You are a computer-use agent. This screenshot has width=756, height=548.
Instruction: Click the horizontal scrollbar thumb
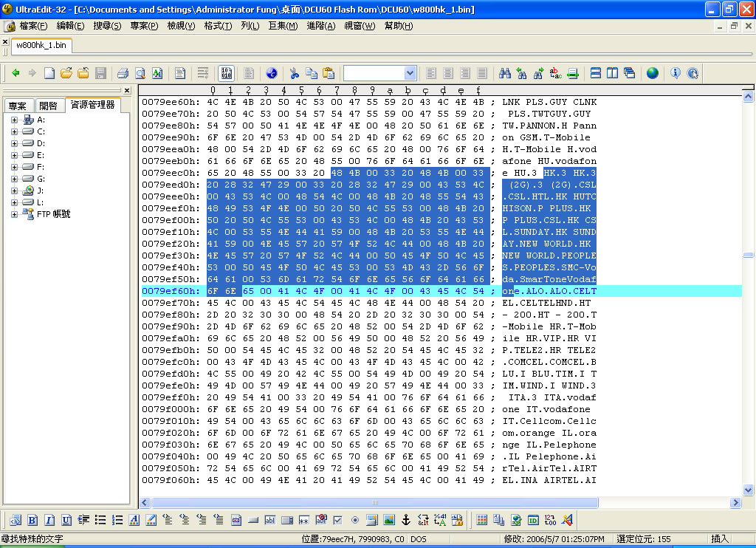pos(377,502)
